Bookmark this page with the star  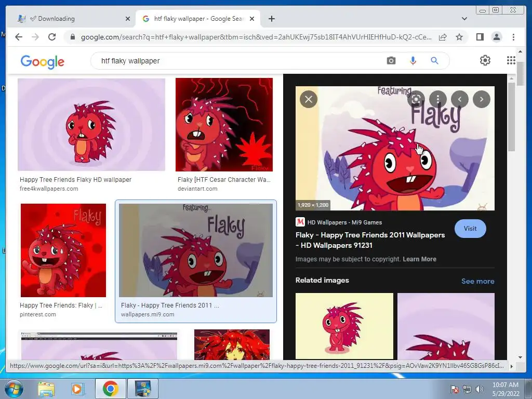459,37
